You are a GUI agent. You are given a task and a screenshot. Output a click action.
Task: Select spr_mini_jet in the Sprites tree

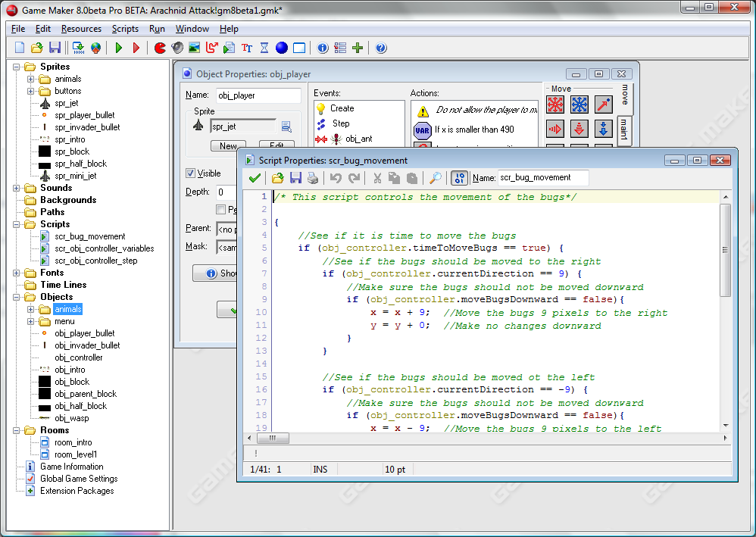coord(75,176)
